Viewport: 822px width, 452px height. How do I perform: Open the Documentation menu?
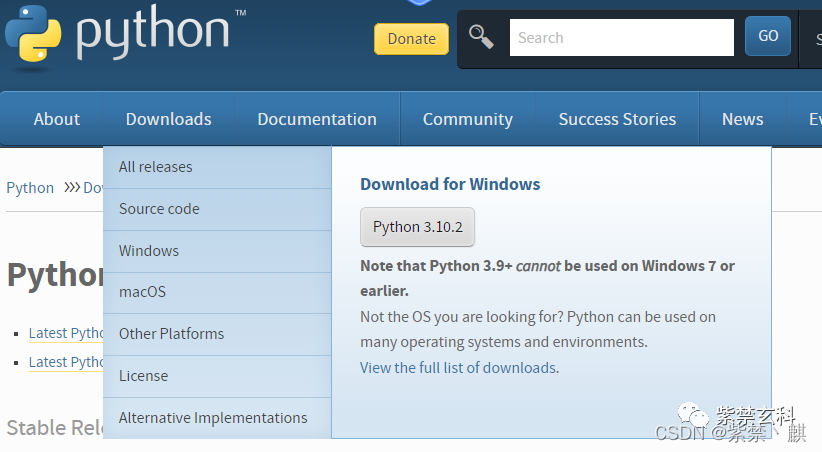click(x=317, y=119)
